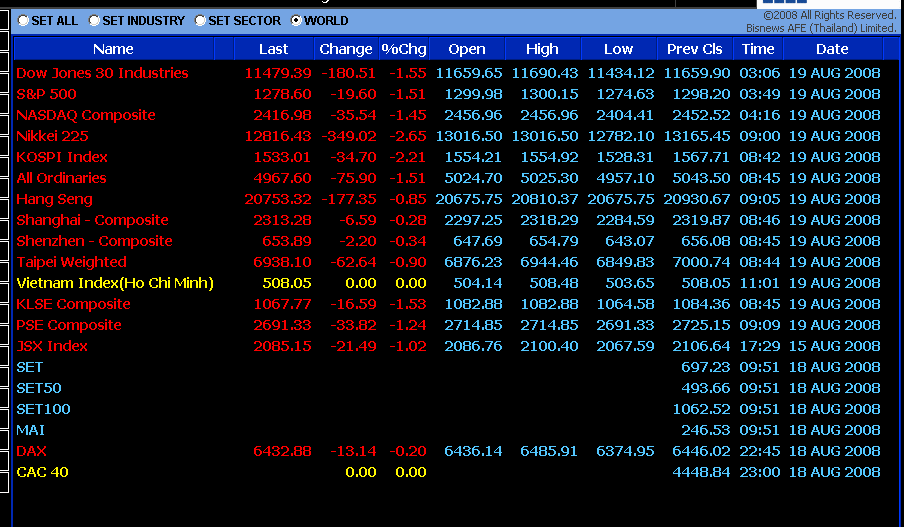The image size is (904, 527).
Task: Click Hang Seng low value 20675.75
Action: click(x=621, y=199)
